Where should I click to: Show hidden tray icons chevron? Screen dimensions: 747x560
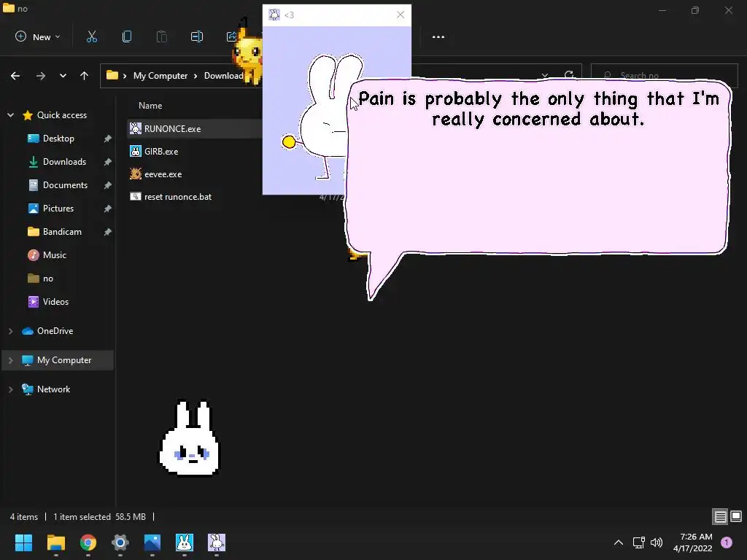pyautogui.click(x=619, y=542)
